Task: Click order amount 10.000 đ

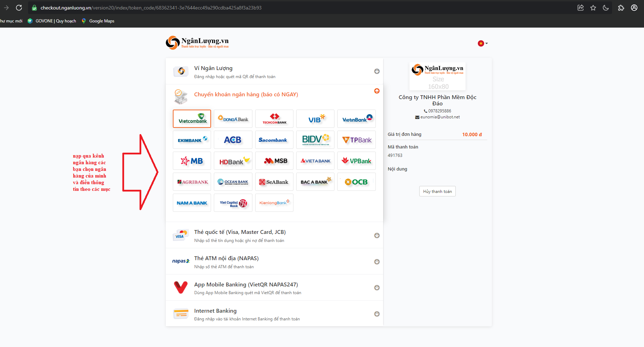Action: 472,134
